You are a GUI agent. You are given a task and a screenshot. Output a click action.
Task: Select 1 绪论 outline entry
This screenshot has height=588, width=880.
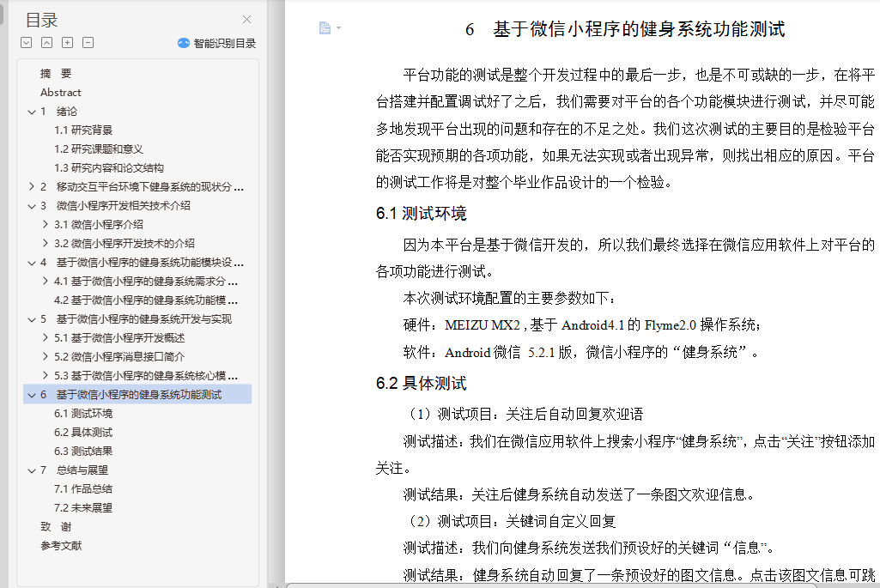pos(59,112)
